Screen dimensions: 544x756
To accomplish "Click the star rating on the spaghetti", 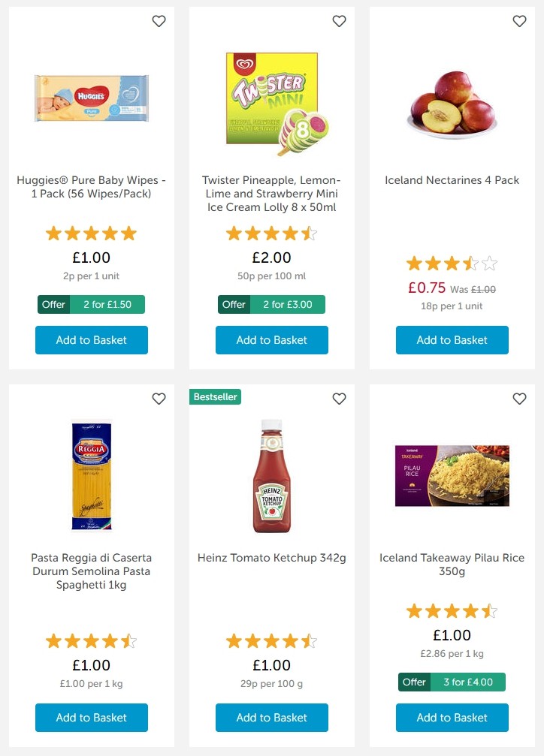I will pos(91,641).
